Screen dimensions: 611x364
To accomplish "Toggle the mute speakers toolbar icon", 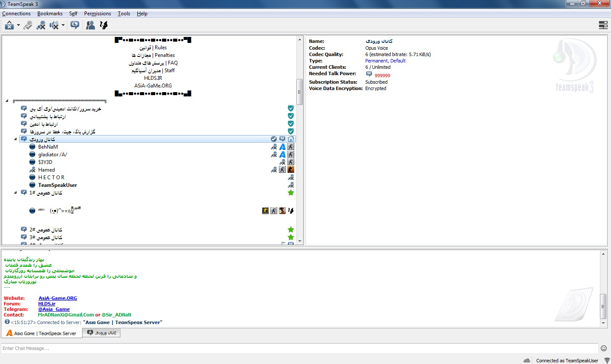I will pos(54,25).
